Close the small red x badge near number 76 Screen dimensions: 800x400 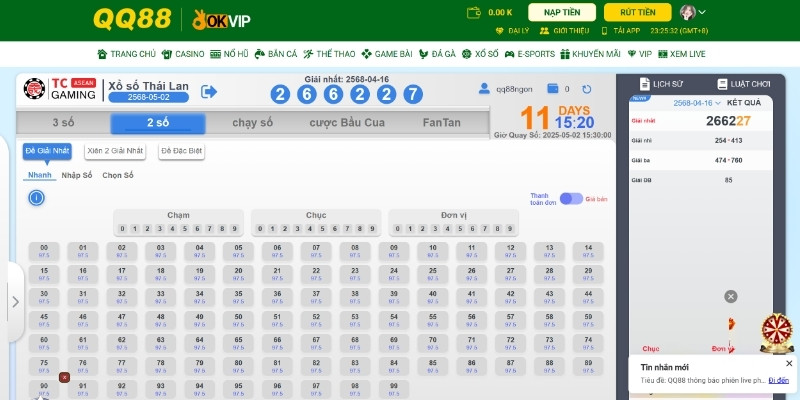[64, 378]
